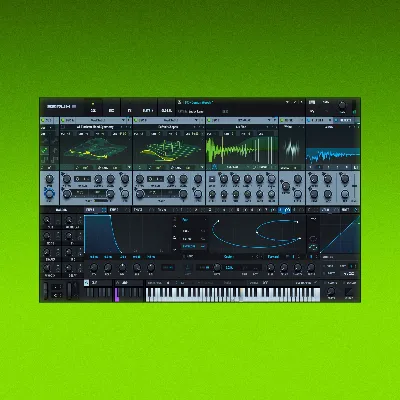Click the upper octave button beside the pitch wheel

pyautogui.click(x=57, y=287)
